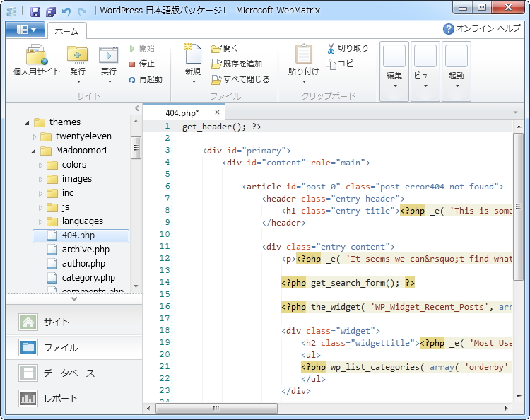Collapse the Madonomori folder
This screenshot has width=530, height=420.
[33, 151]
